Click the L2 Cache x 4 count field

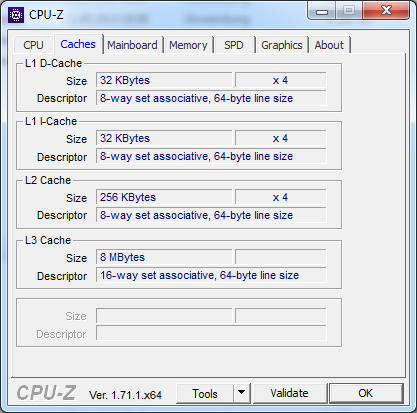pos(280,197)
